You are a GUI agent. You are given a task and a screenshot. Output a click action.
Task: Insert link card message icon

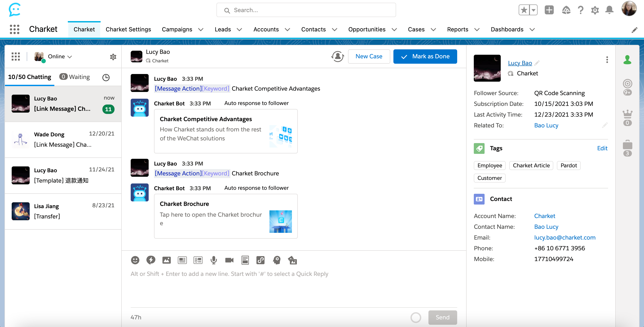(198, 260)
